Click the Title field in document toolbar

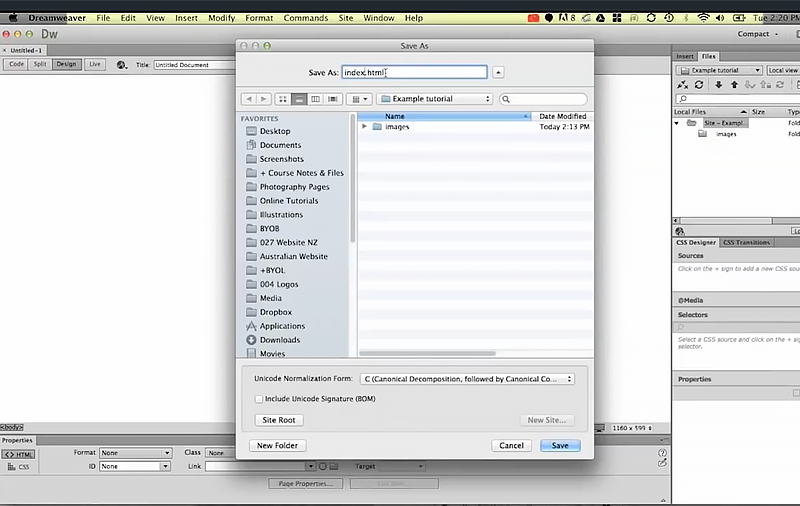(x=194, y=65)
